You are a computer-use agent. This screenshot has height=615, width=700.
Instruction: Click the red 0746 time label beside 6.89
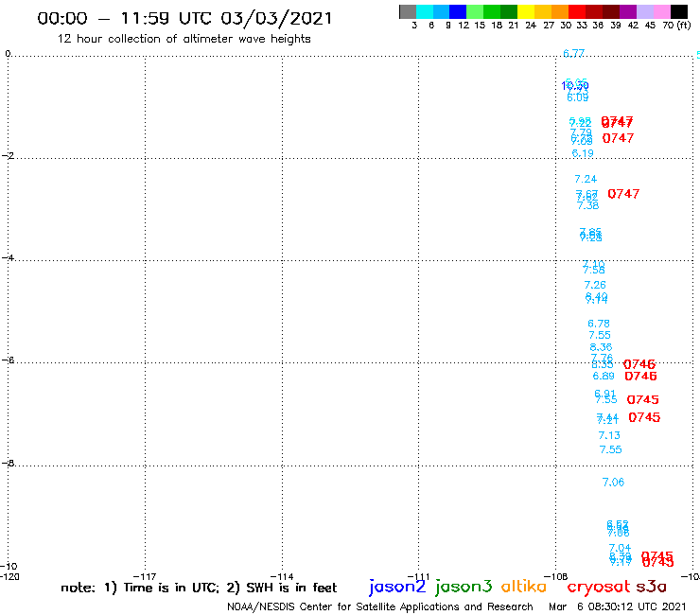640,376
